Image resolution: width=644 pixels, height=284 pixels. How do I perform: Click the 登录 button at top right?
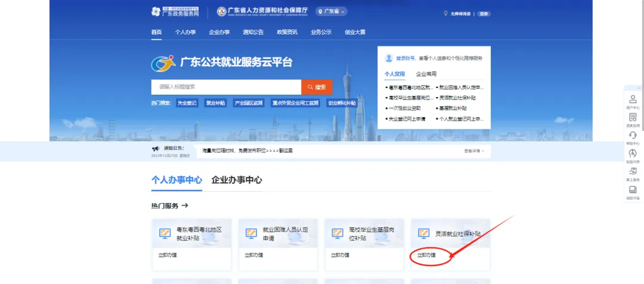coord(484,13)
